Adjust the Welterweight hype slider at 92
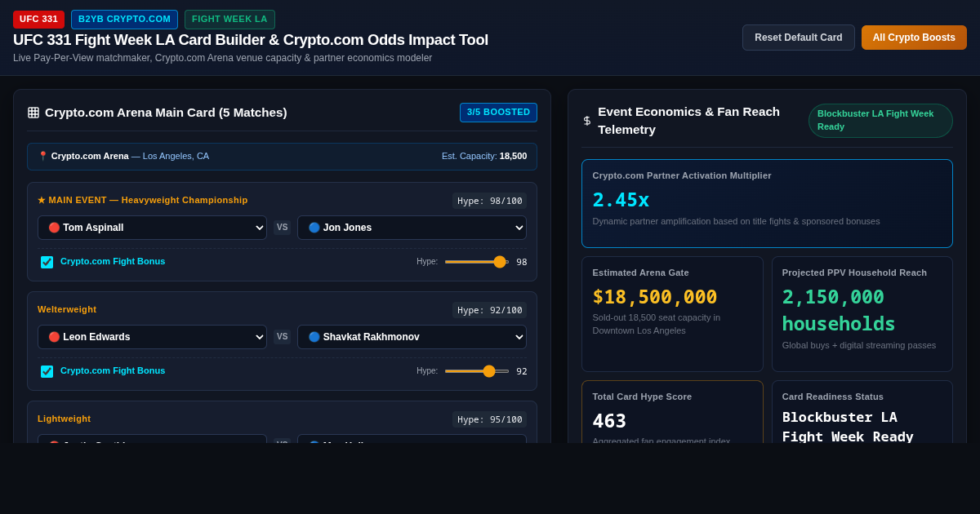Viewport: 980px width, 514px height. 477,371
